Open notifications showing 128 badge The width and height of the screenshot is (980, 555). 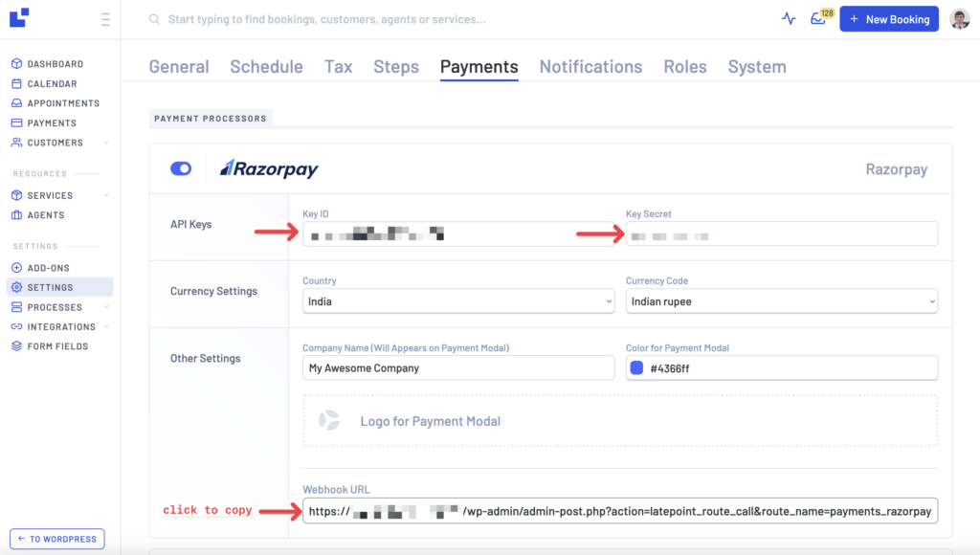point(818,18)
